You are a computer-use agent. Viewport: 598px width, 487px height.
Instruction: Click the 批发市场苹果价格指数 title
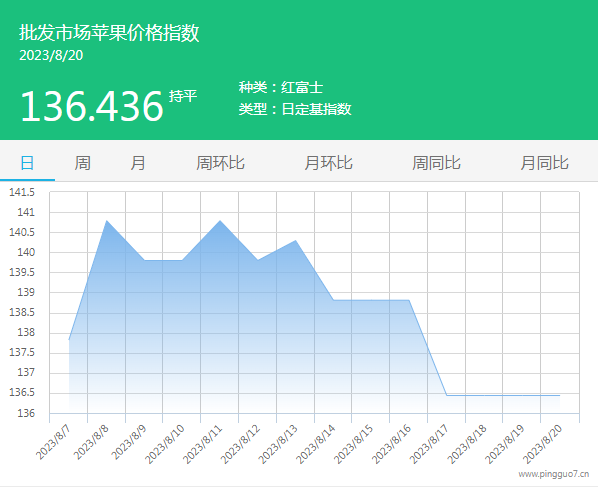[109, 33]
